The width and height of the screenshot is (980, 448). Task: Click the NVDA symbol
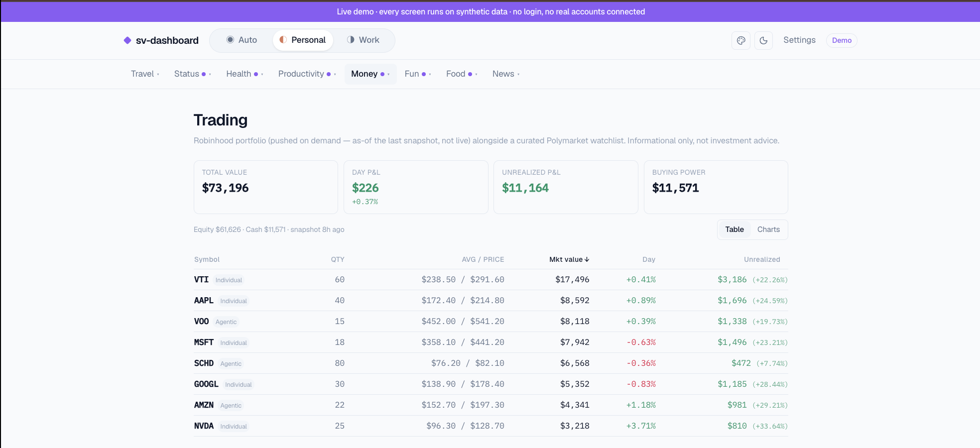pos(204,426)
